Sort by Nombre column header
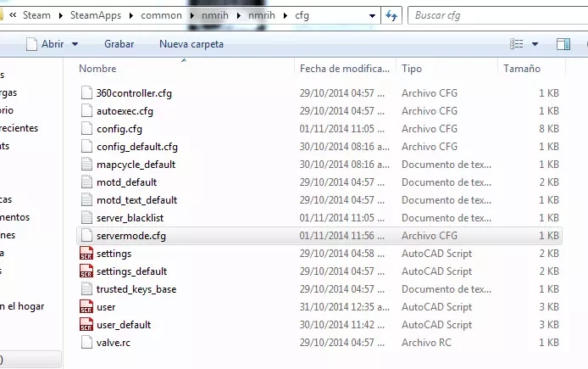Screen dimensions: 588x369 click(97, 69)
